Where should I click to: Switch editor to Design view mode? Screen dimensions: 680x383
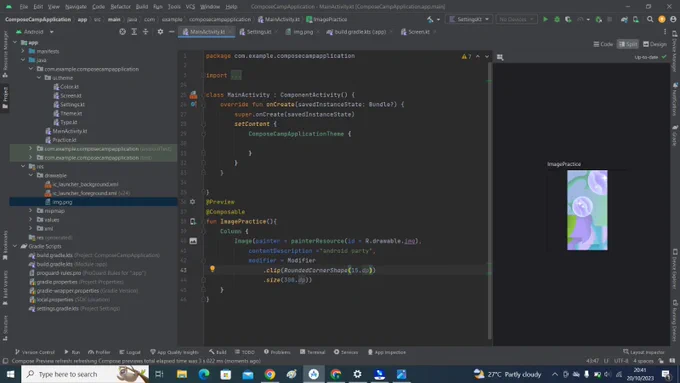coord(654,44)
